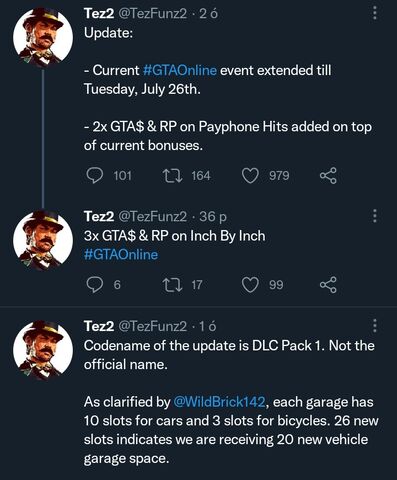Reply to the Payphone Hits update tweet
The height and width of the screenshot is (480, 397).
[95, 175]
